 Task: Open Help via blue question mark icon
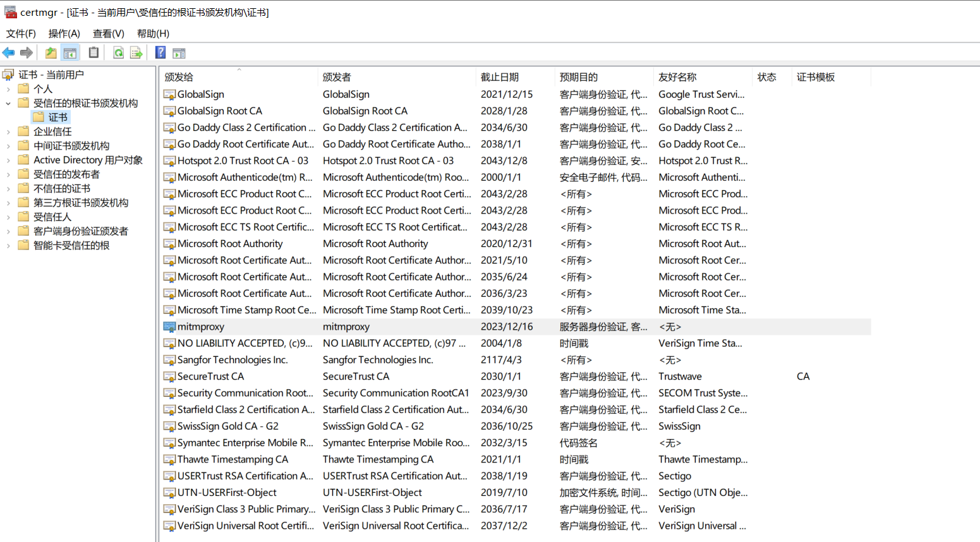point(160,53)
